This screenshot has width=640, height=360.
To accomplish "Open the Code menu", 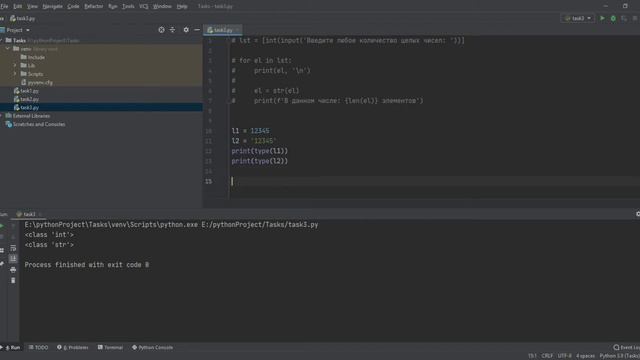I will point(73,7).
